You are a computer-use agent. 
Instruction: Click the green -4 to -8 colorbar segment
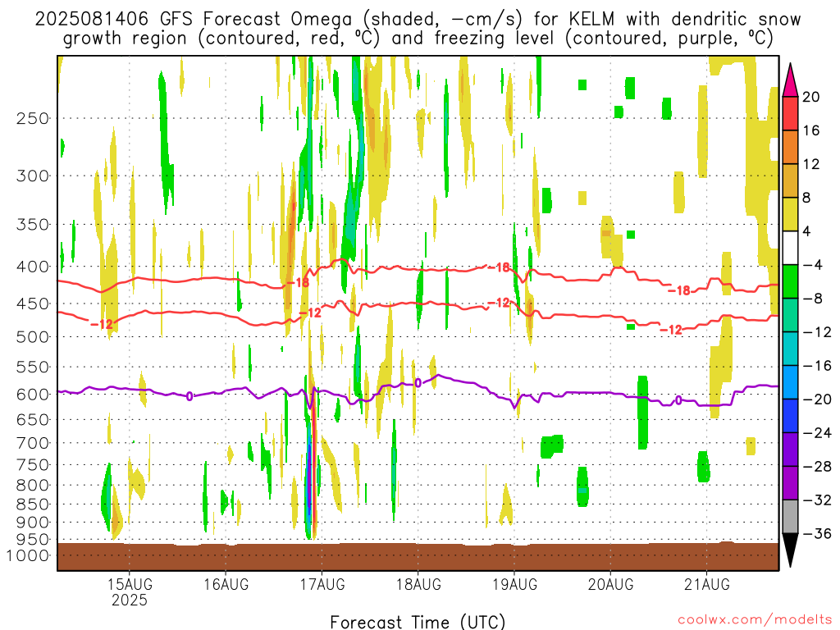(790, 282)
